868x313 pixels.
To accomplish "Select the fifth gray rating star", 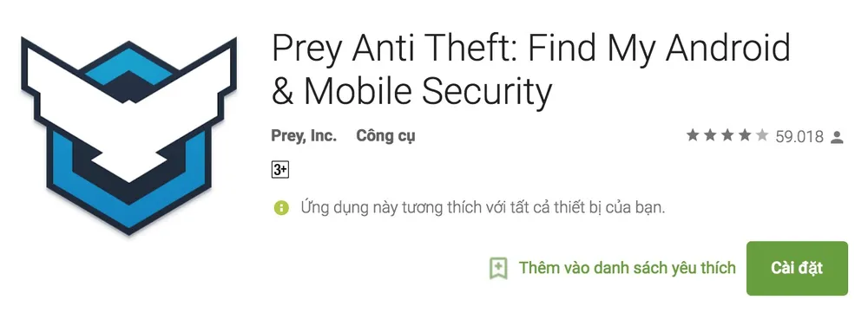I will tap(762, 135).
